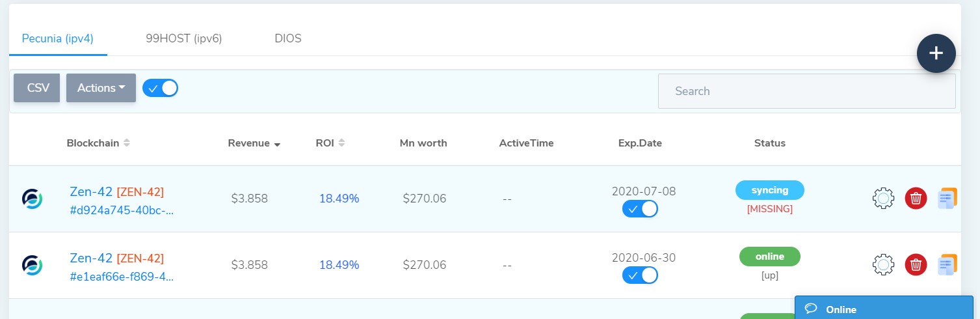Switch to the Pecunia (ipv4) tab
Image resolution: width=980 pixels, height=319 pixels.
(x=58, y=38)
